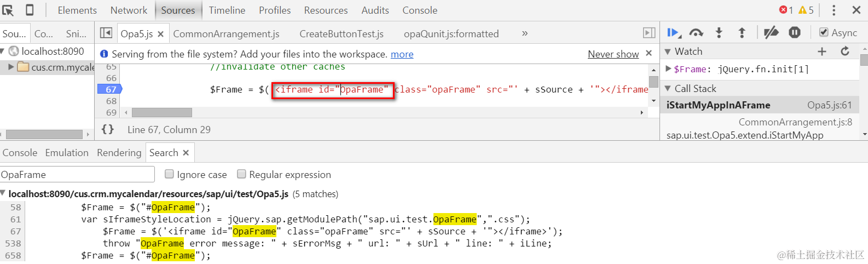Open the Rendering drawer tab
The width and height of the screenshot is (868, 264).
(x=119, y=153)
